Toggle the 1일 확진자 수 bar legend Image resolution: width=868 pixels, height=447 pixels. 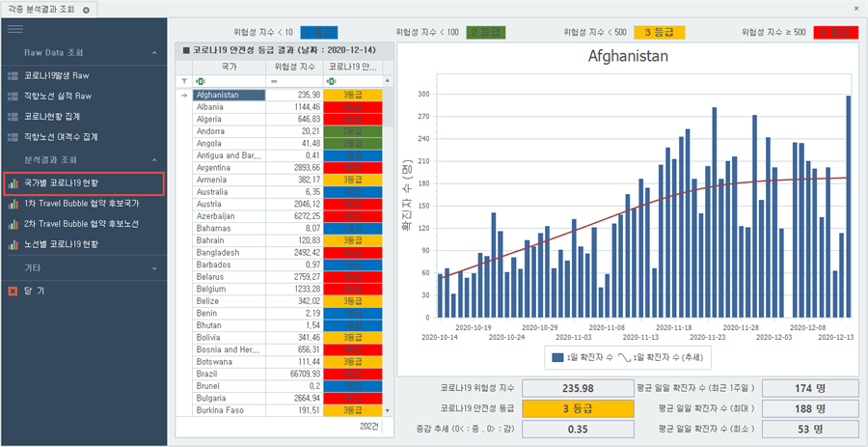pyautogui.click(x=583, y=358)
